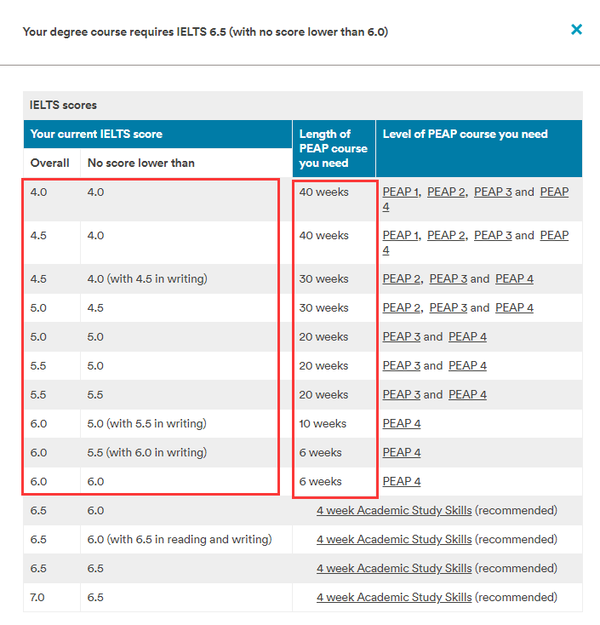This screenshot has height=625, width=600.
Task: Open PEAP 4 link in 5.5 overall, 5.0 minimum row
Action: pos(468,366)
